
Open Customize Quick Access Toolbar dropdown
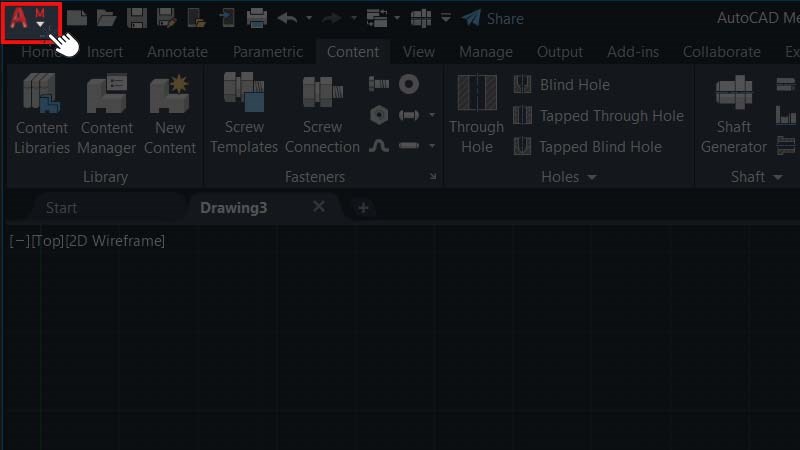[x=445, y=18]
